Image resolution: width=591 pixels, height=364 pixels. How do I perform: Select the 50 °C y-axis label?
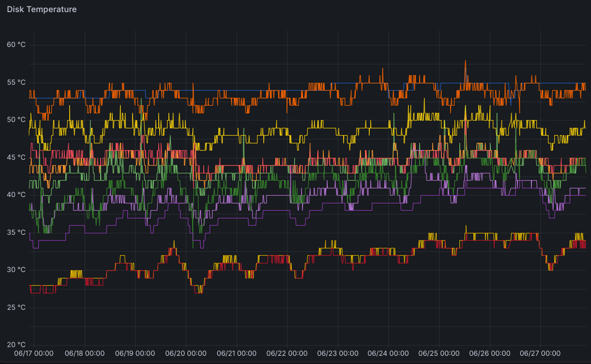pyautogui.click(x=16, y=120)
